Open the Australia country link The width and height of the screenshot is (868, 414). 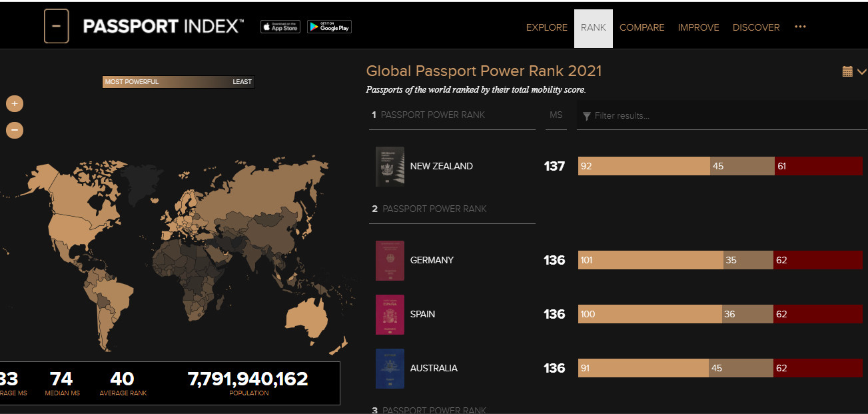pos(434,368)
